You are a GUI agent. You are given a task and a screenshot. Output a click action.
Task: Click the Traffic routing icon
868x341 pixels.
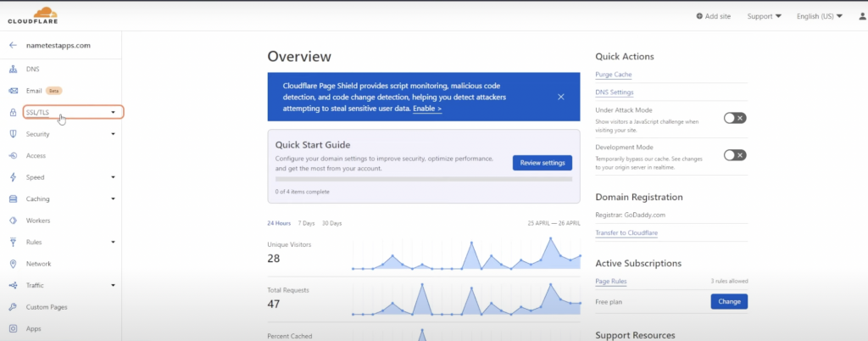point(14,285)
